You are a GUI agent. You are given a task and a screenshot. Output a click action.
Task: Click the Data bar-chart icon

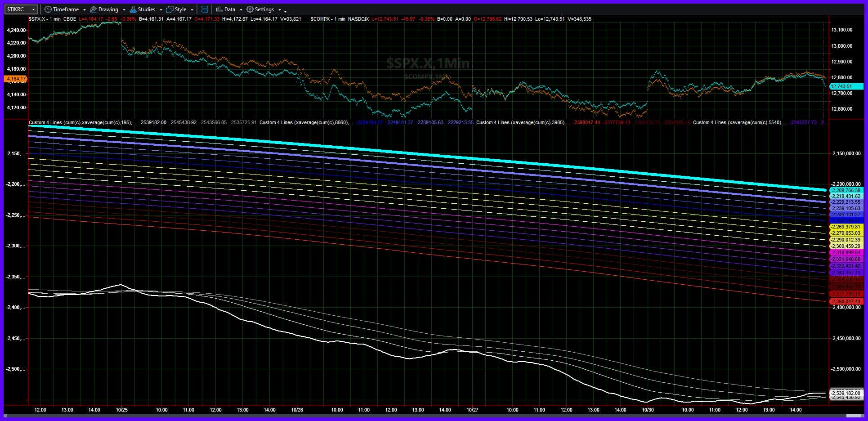219,9
